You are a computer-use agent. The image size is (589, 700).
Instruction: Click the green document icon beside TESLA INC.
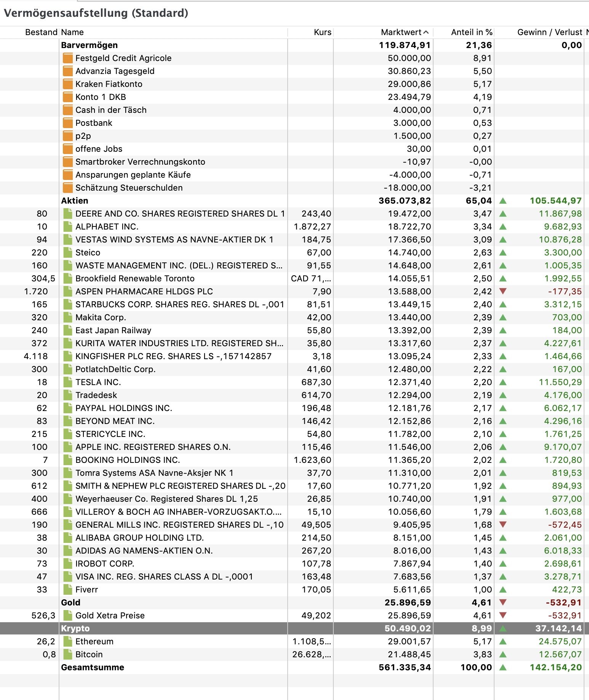[x=68, y=382]
